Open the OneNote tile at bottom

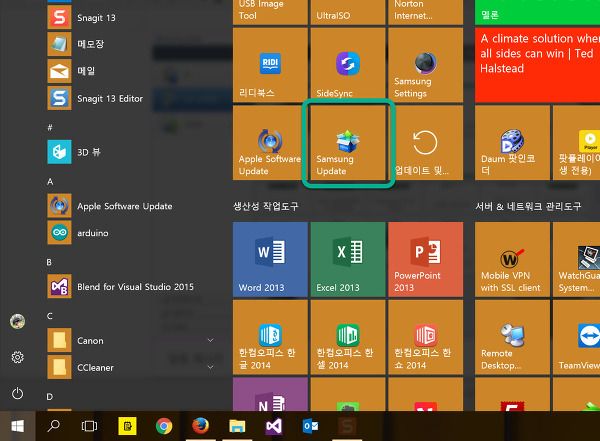(270, 394)
